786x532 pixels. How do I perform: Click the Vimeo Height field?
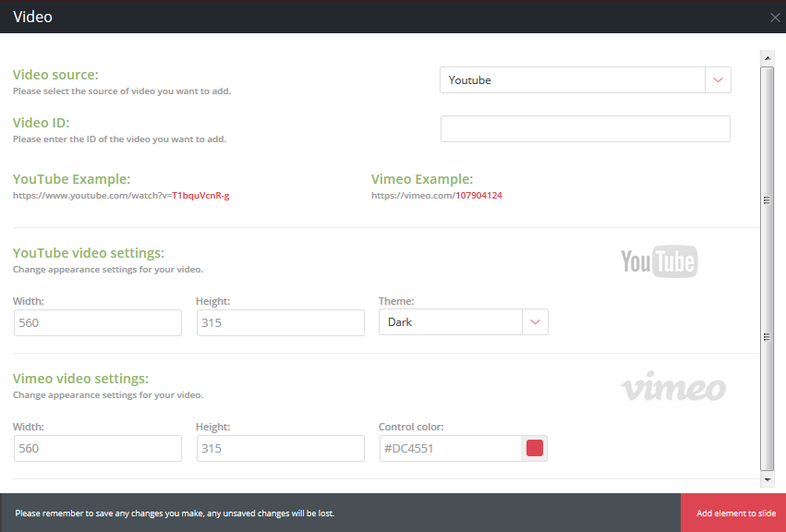(281, 448)
